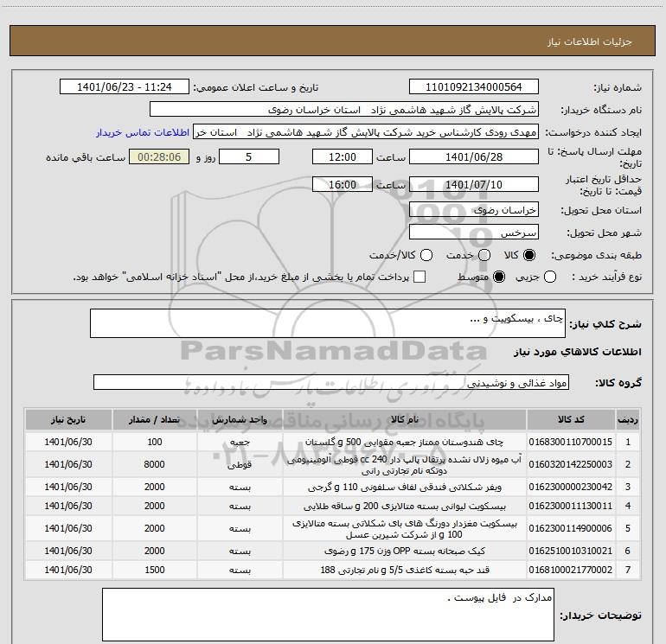
Task: Toggle the اسناد خزانه اسلامی payment checkbox
Action: pos(419,277)
